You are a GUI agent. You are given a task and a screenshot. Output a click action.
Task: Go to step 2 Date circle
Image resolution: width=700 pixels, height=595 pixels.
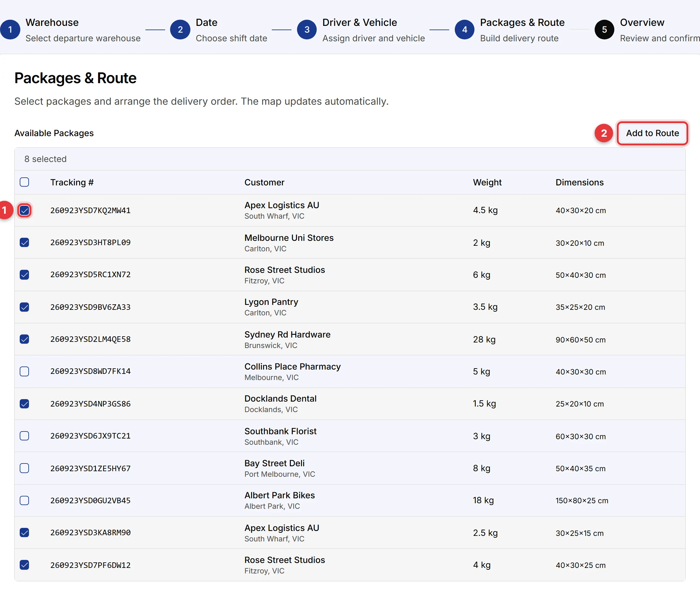[x=180, y=30]
